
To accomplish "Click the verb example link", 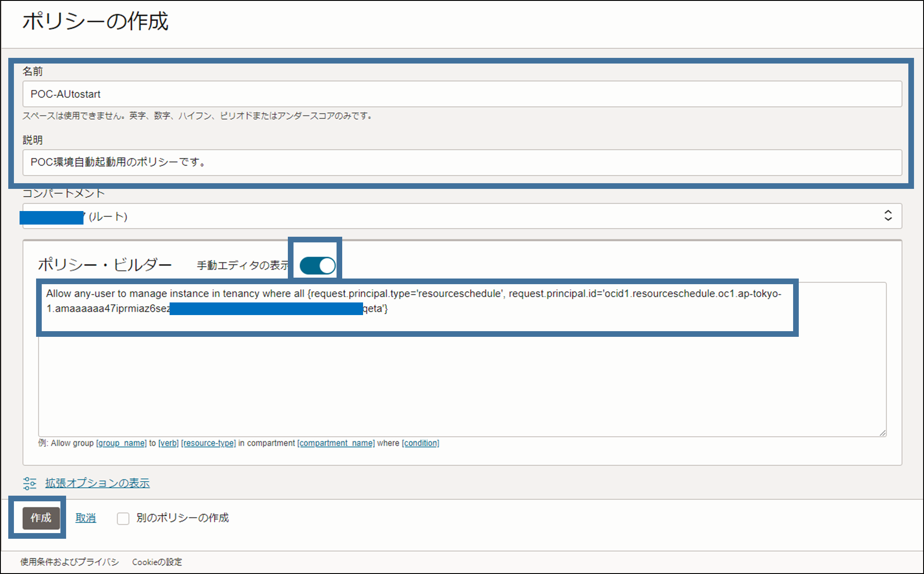I will point(168,443).
